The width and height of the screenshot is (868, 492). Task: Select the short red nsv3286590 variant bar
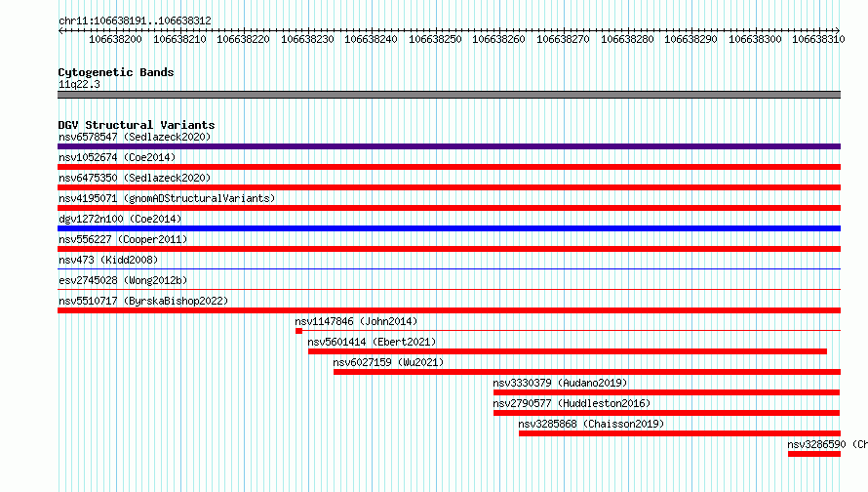pyautogui.click(x=814, y=454)
